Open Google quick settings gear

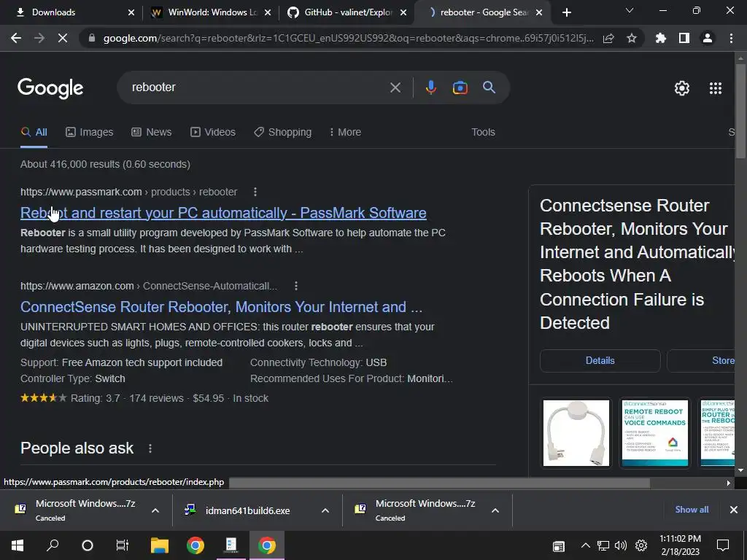click(682, 88)
